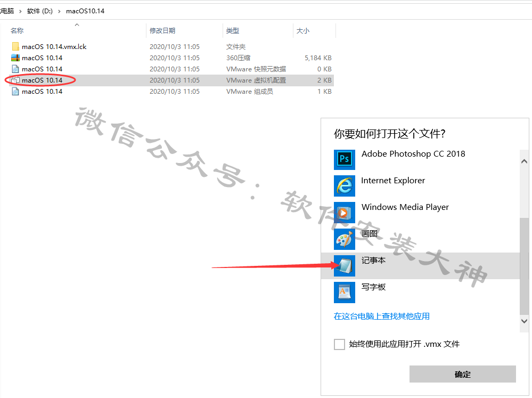Open 在这台电脑上查找其他应用 link
The height and width of the screenshot is (398, 532).
(382, 316)
